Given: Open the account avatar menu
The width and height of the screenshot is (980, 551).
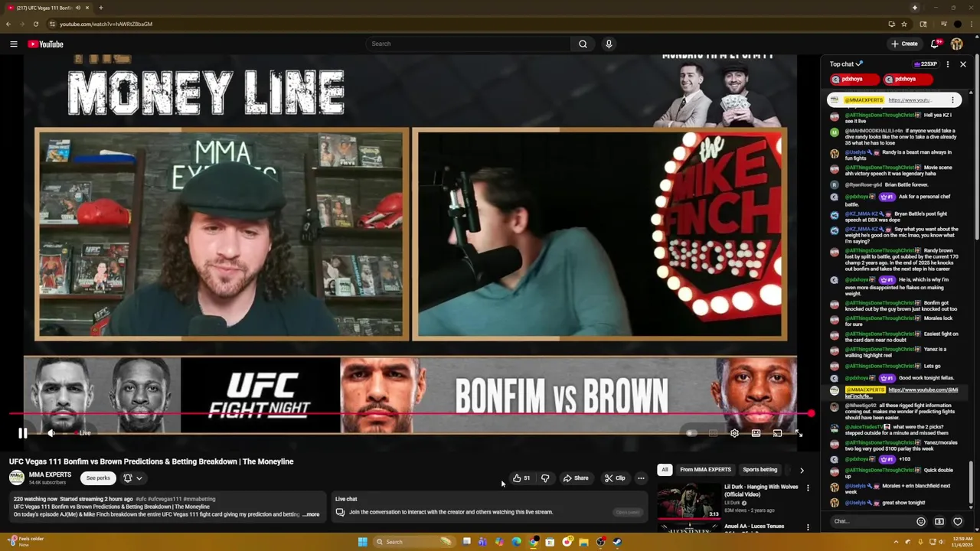Looking at the screenshot, I should point(957,44).
